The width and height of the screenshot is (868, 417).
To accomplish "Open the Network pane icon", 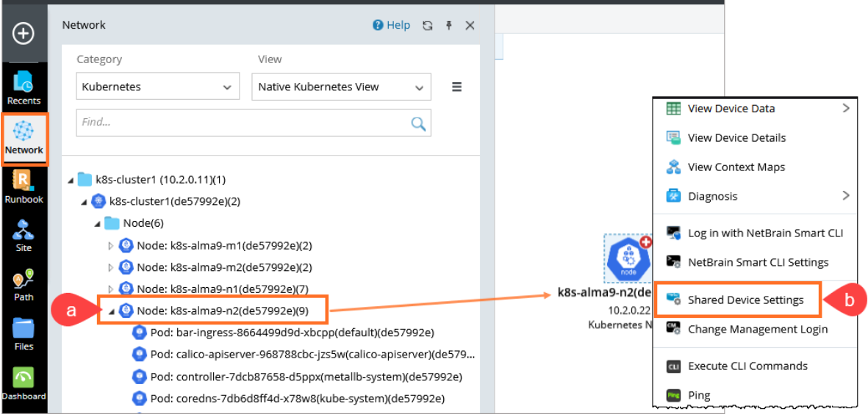I will pos(24,137).
